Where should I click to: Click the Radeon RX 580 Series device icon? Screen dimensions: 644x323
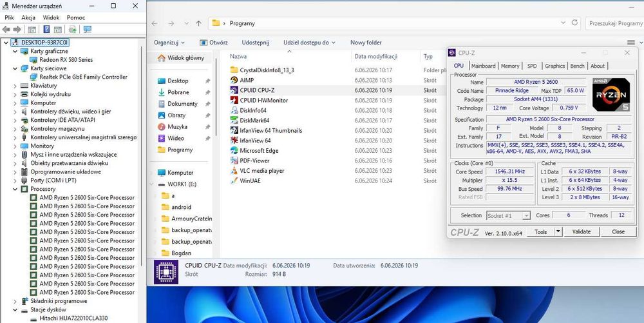pos(33,60)
